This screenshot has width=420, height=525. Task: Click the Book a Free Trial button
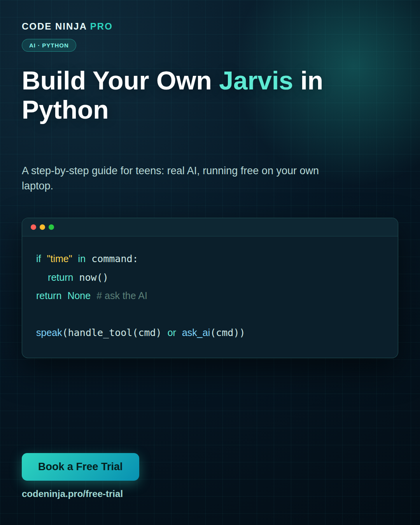(x=80, y=467)
